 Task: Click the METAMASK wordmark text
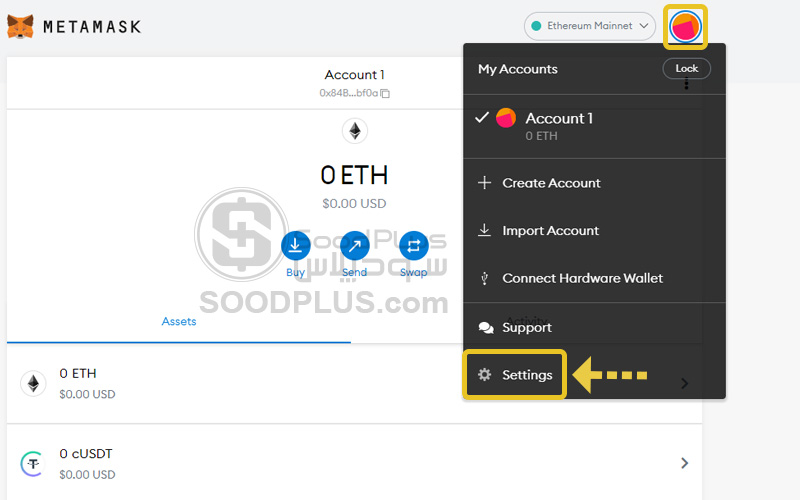92,27
